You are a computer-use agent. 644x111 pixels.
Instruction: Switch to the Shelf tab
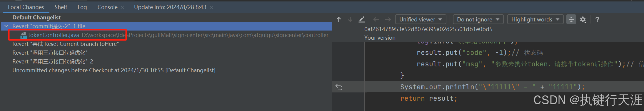pyautogui.click(x=61, y=7)
